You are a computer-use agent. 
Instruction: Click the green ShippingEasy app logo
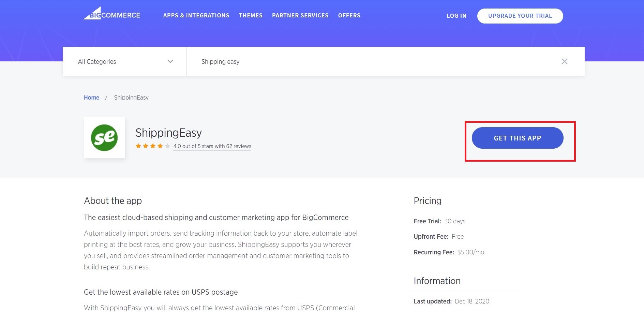pyautogui.click(x=104, y=138)
